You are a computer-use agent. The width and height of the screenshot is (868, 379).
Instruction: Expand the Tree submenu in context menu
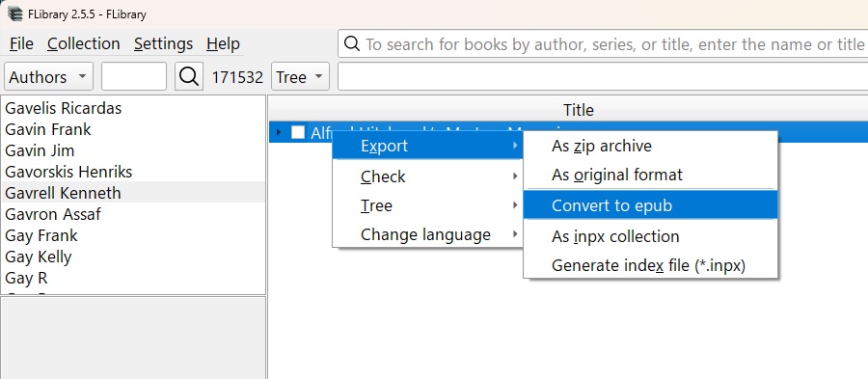click(428, 205)
